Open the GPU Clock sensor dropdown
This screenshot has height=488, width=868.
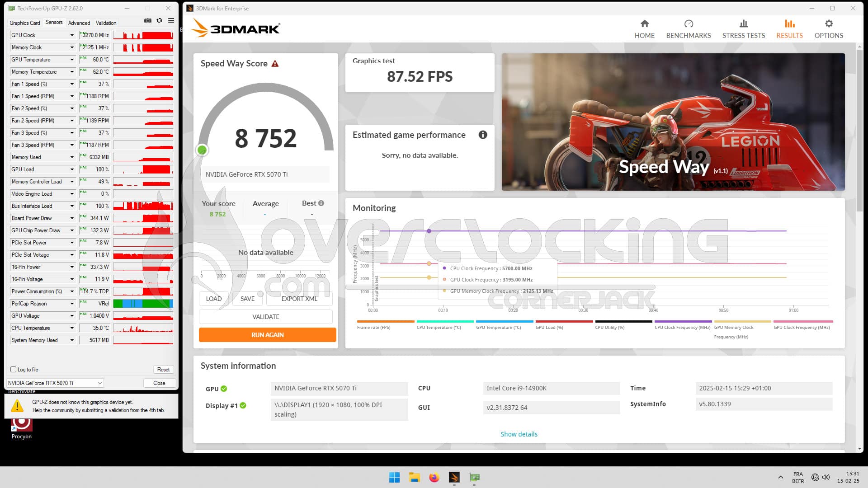[72, 35]
